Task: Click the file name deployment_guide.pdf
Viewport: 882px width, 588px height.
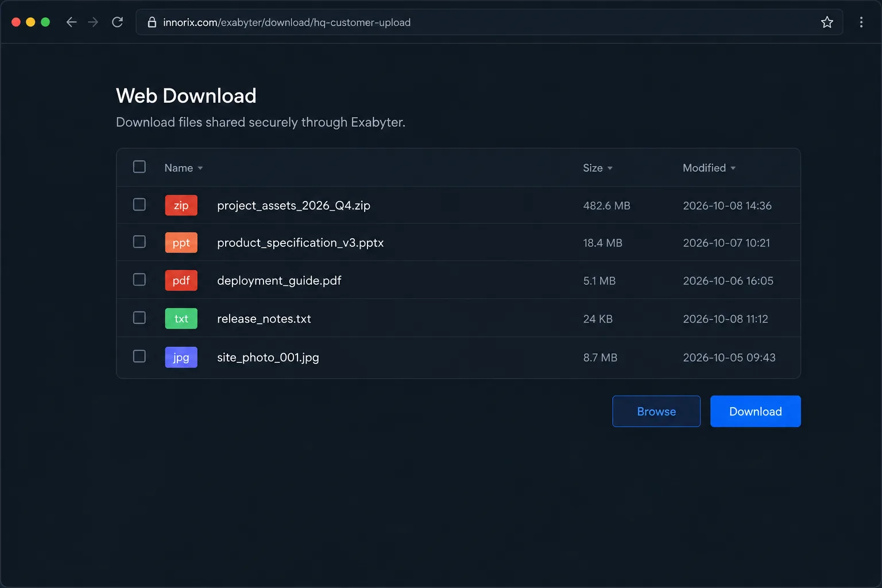Action: tap(279, 281)
